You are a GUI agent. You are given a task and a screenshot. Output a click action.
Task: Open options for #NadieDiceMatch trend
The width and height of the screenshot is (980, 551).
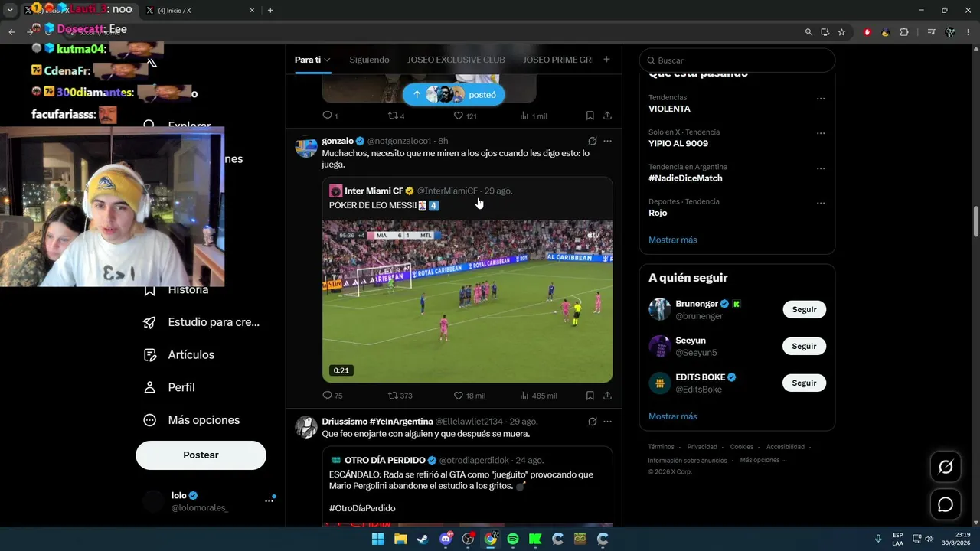821,168
